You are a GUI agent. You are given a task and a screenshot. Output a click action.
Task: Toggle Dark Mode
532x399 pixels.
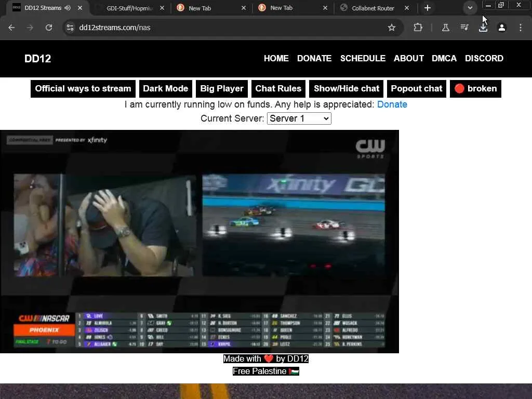166,88
